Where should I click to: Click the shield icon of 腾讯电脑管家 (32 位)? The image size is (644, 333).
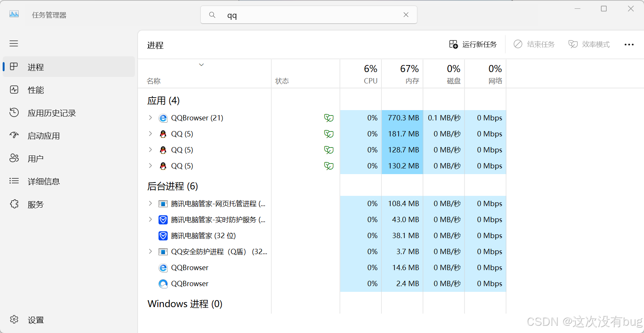click(x=163, y=236)
